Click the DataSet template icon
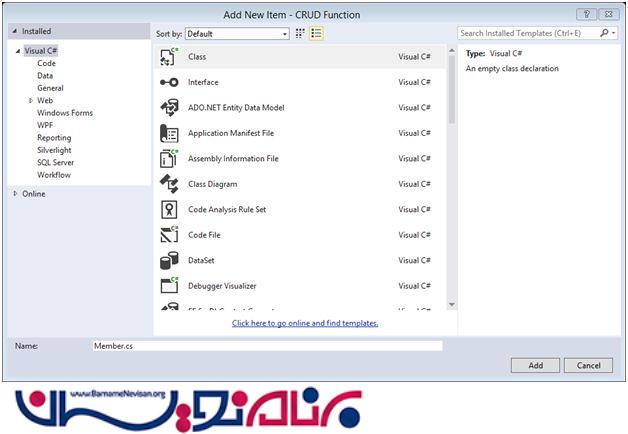 [x=169, y=260]
